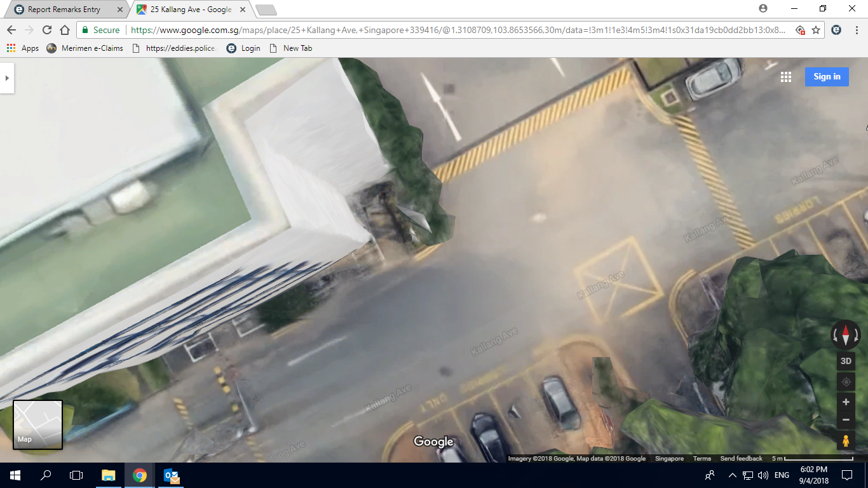Zoom out with the minus button
Screen dimensions: 868x488
point(846,420)
